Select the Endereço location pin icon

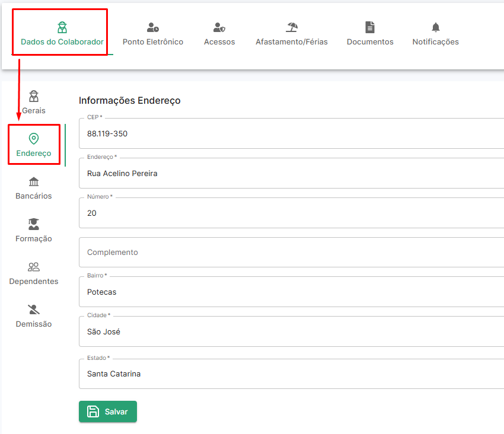[34, 139]
